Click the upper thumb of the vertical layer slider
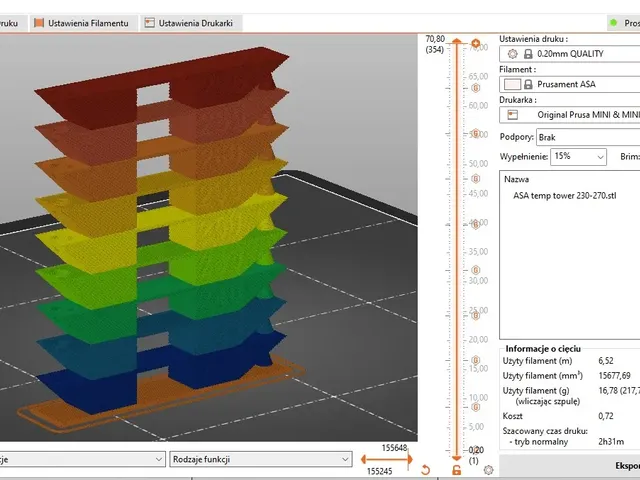 point(457,41)
